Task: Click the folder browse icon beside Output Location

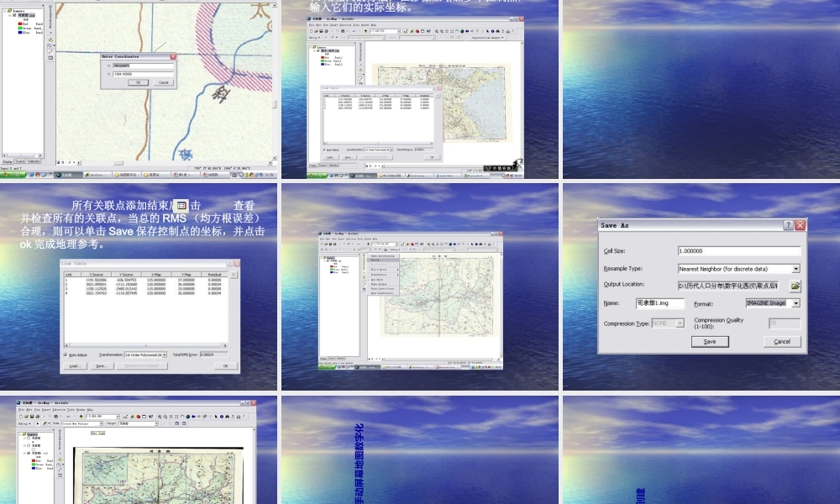Action: [x=795, y=286]
